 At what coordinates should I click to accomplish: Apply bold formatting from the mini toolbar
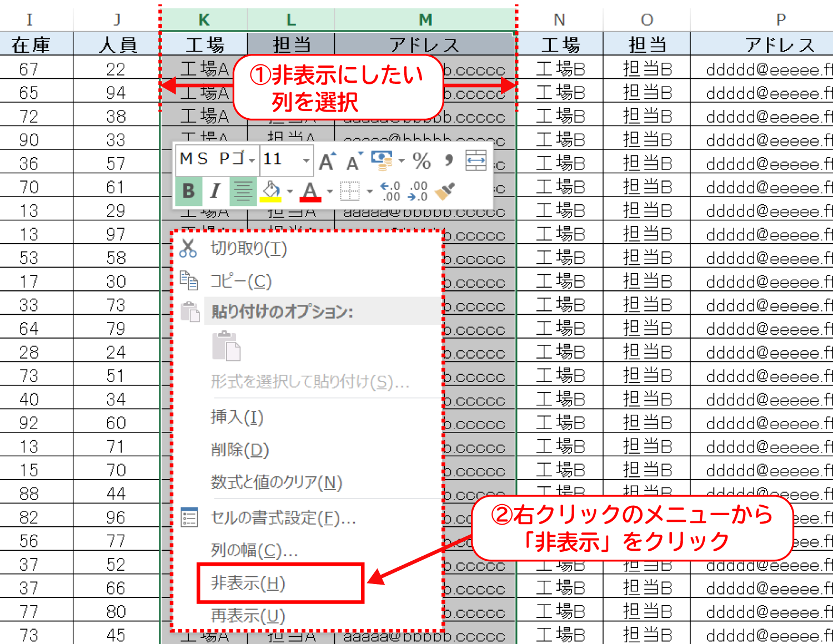[188, 190]
